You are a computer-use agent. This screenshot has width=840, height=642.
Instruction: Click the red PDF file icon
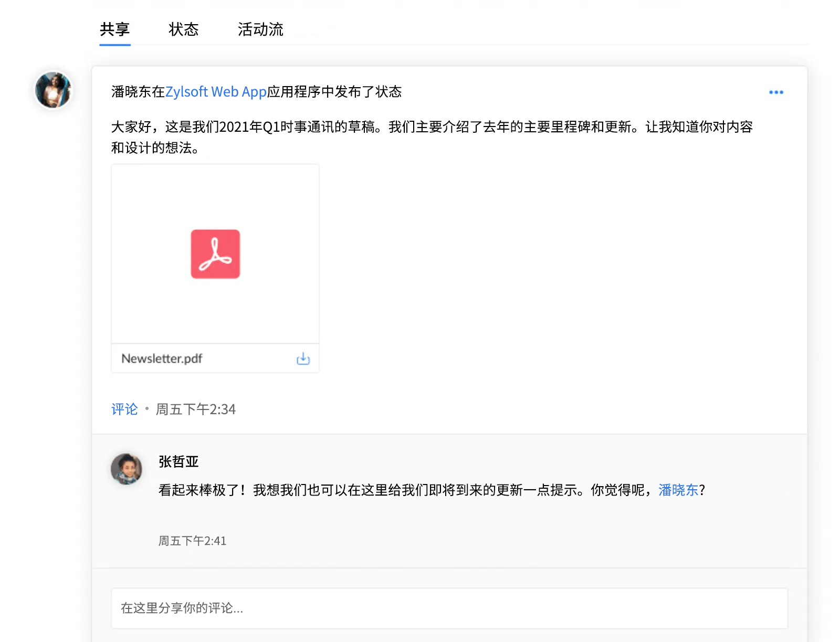point(215,254)
